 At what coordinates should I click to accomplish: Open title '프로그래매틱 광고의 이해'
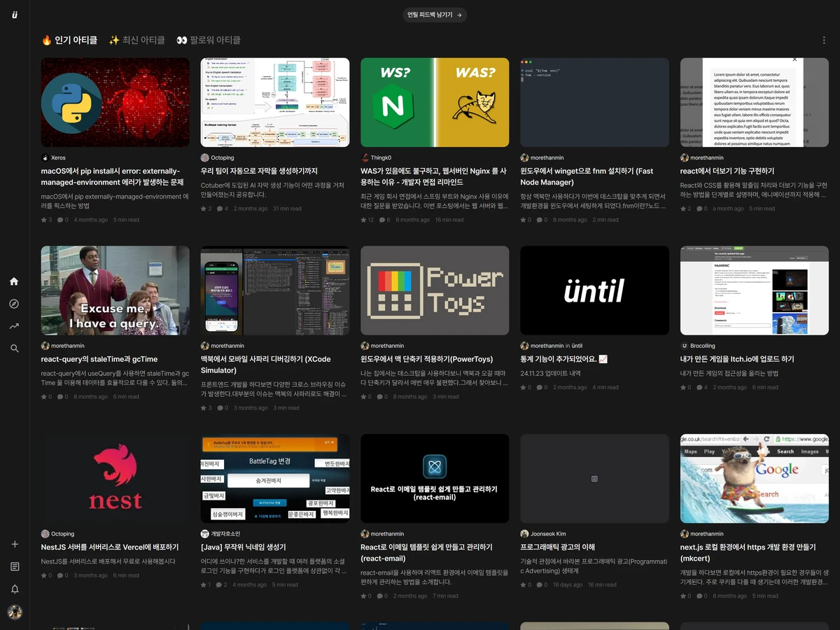pos(558,547)
